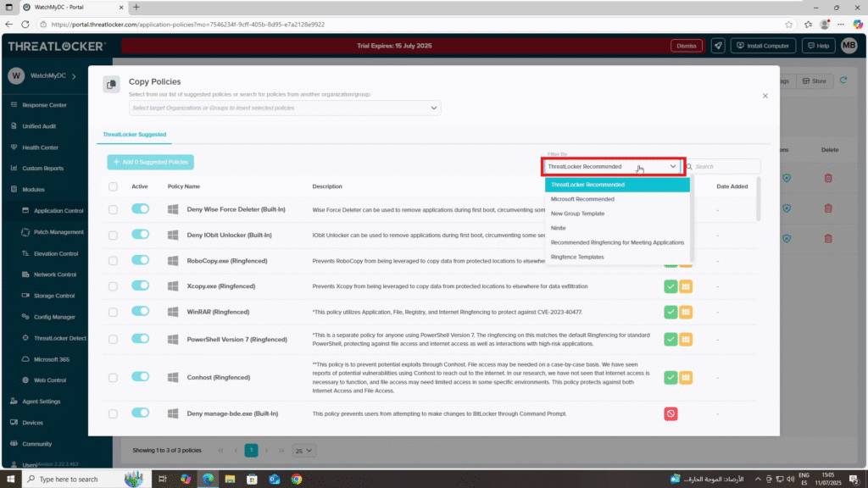Switch to ThreatLocker Suggested tab
This screenshot has height=488, width=868.
click(x=135, y=135)
